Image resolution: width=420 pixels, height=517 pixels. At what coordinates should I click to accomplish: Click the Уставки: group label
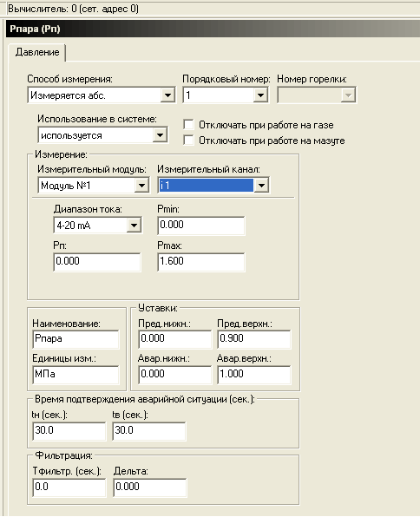[x=158, y=308]
